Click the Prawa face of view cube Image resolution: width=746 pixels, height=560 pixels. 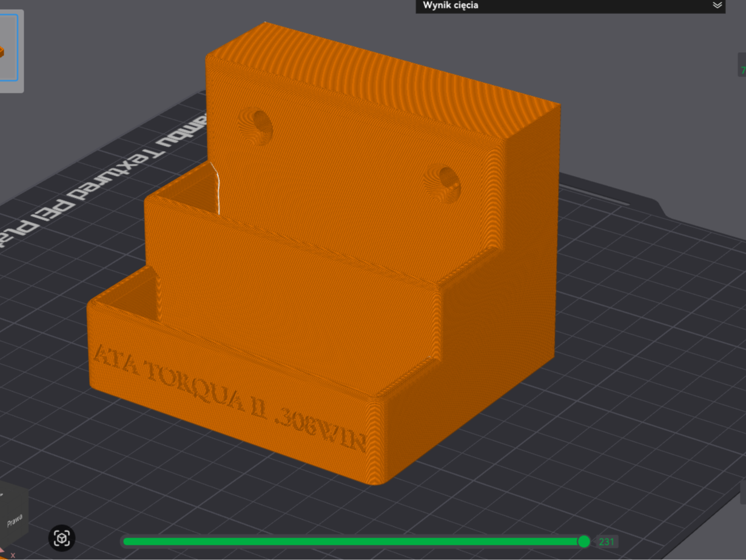click(x=15, y=520)
